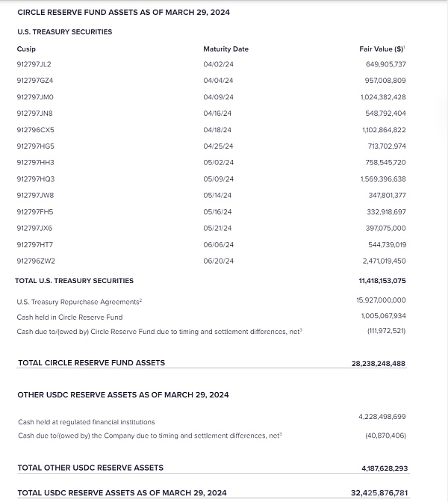Select Cusip 912797GZ4
This screenshot has height=502, width=448.
[35, 81]
